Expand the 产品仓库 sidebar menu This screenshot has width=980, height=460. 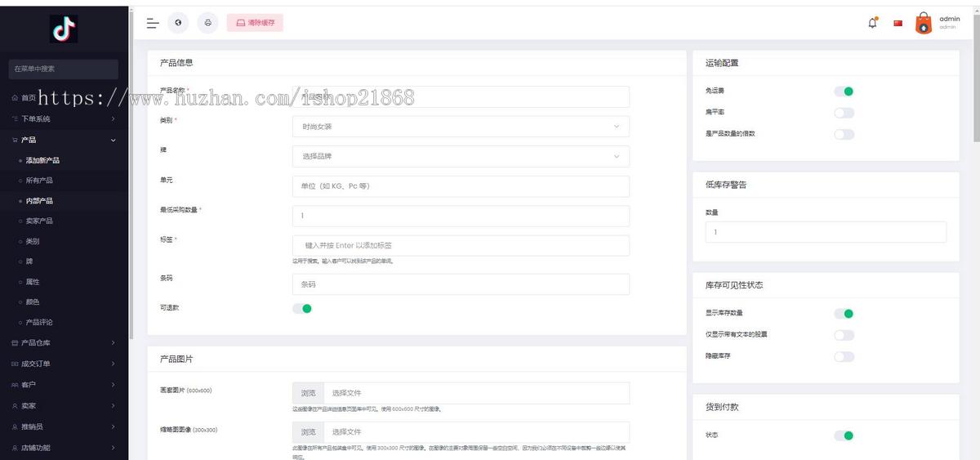click(x=114, y=343)
